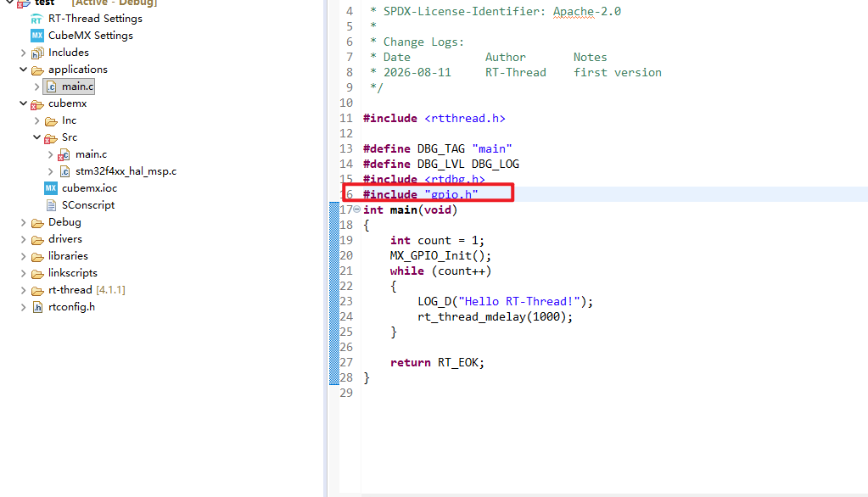Click the #define DBG_TAG "main" line
The width and height of the screenshot is (868, 497).
click(437, 149)
